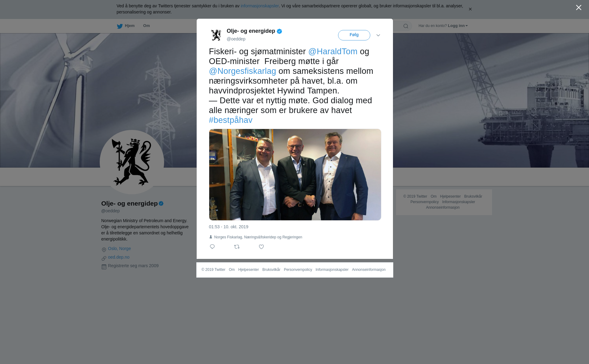This screenshot has width=589, height=364.
Task: Dismiss the cookie notice with small X
Action: [x=470, y=9]
